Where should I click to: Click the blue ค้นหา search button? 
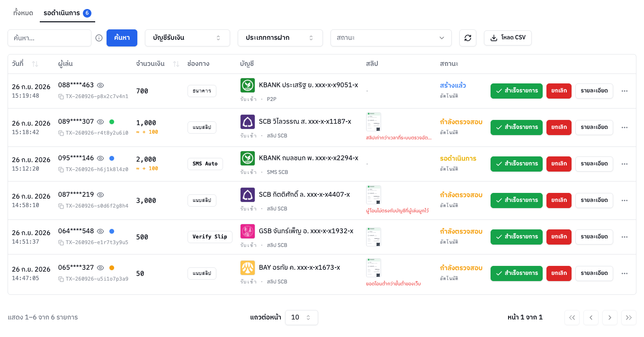(x=122, y=38)
